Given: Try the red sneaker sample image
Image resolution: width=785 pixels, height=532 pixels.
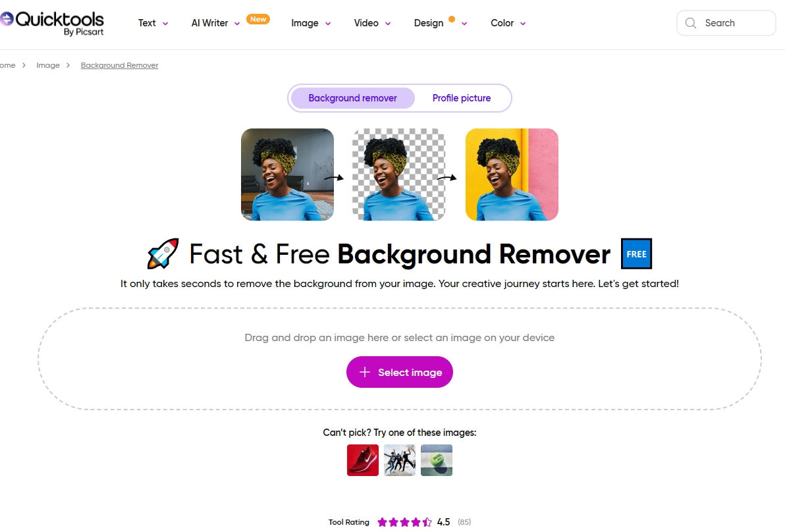Looking at the screenshot, I should pos(363,460).
